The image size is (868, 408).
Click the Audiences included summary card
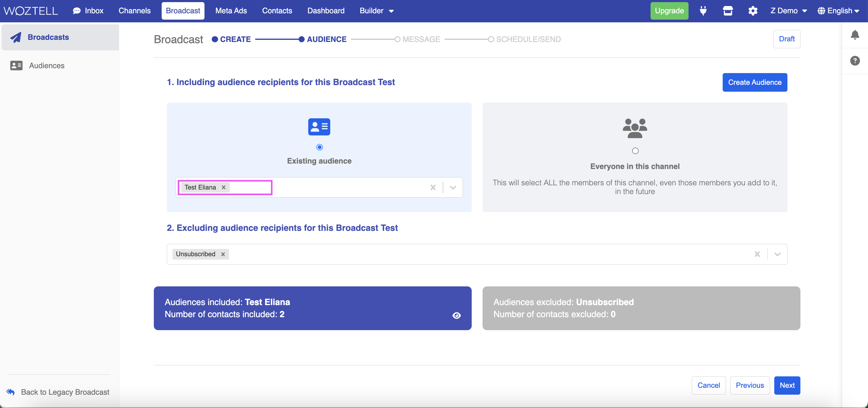[x=312, y=308]
